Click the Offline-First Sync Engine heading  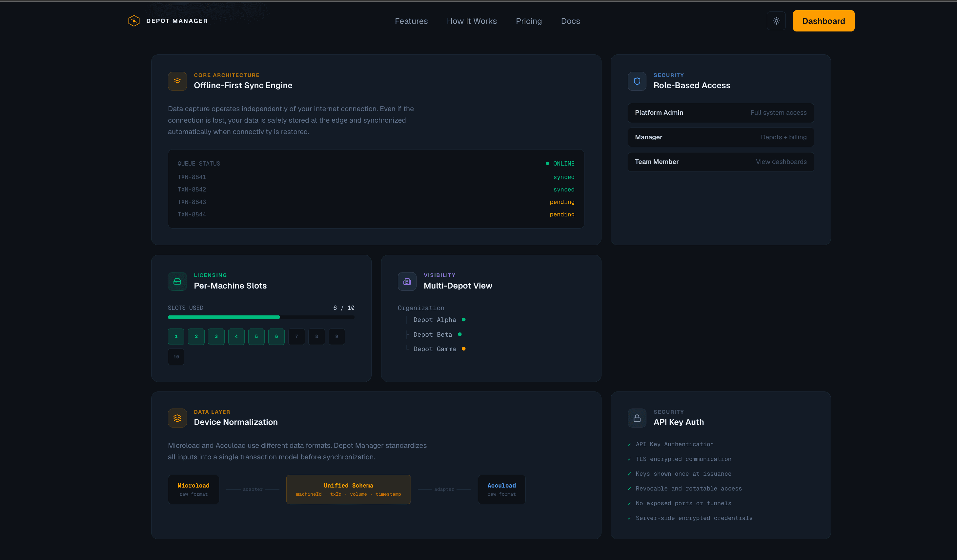(x=243, y=86)
